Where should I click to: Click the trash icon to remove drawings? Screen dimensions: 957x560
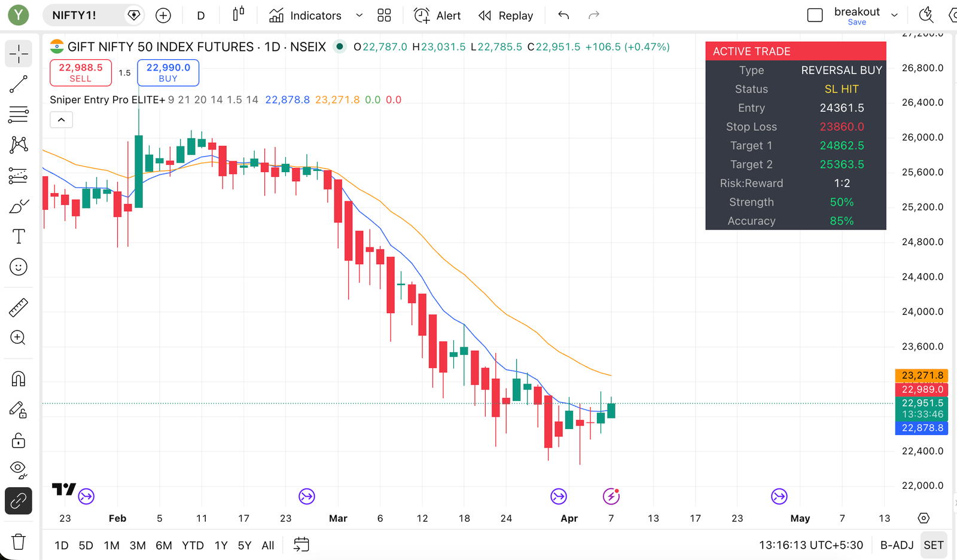[x=19, y=541]
